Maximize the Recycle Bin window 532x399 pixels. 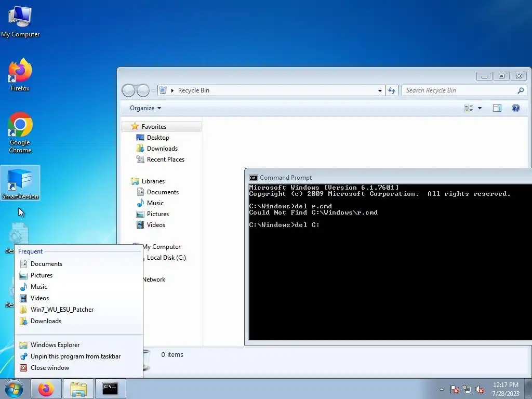click(501, 76)
